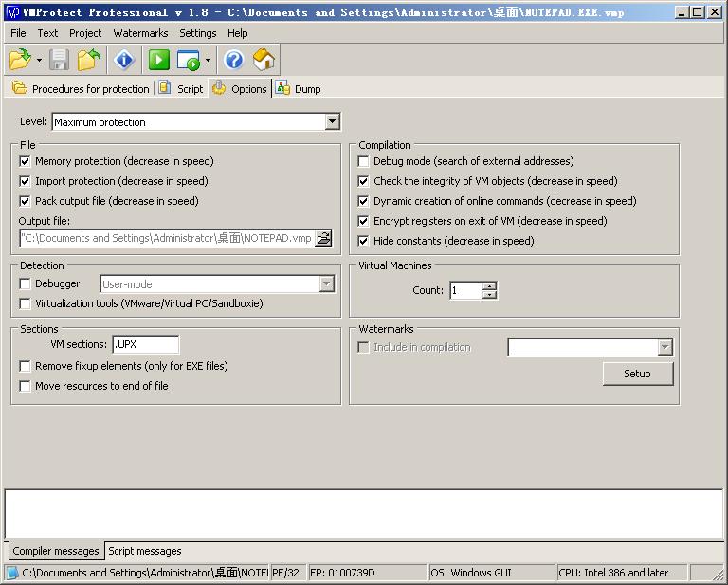Browse output file with folder button
The width and height of the screenshot is (728, 585).
(x=323, y=238)
